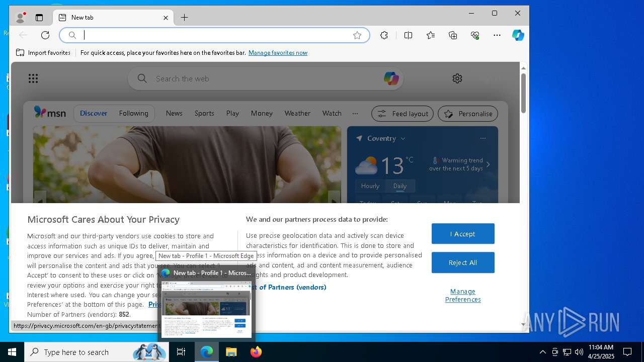Open the Watch section
644x362 pixels.
pos(332,114)
